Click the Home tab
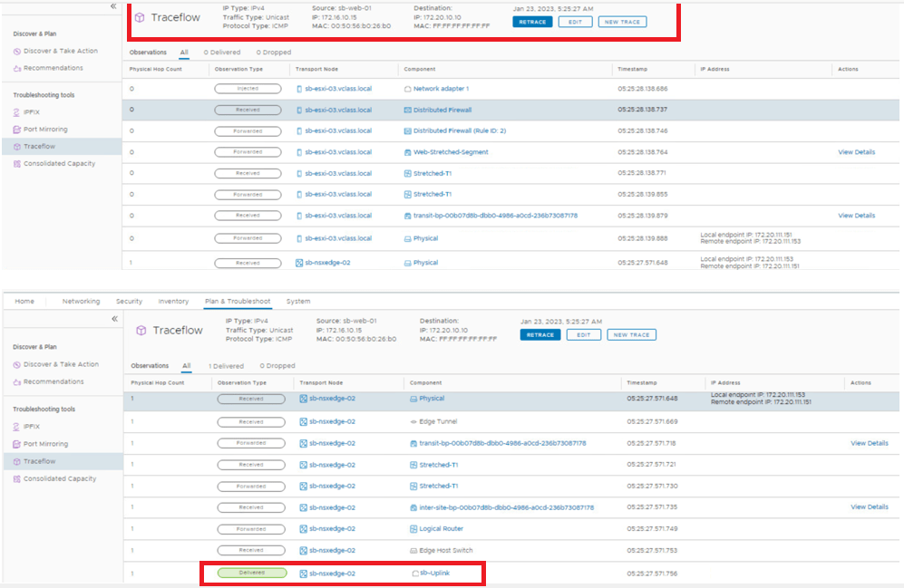This screenshot has width=904, height=588. tap(24, 301)
